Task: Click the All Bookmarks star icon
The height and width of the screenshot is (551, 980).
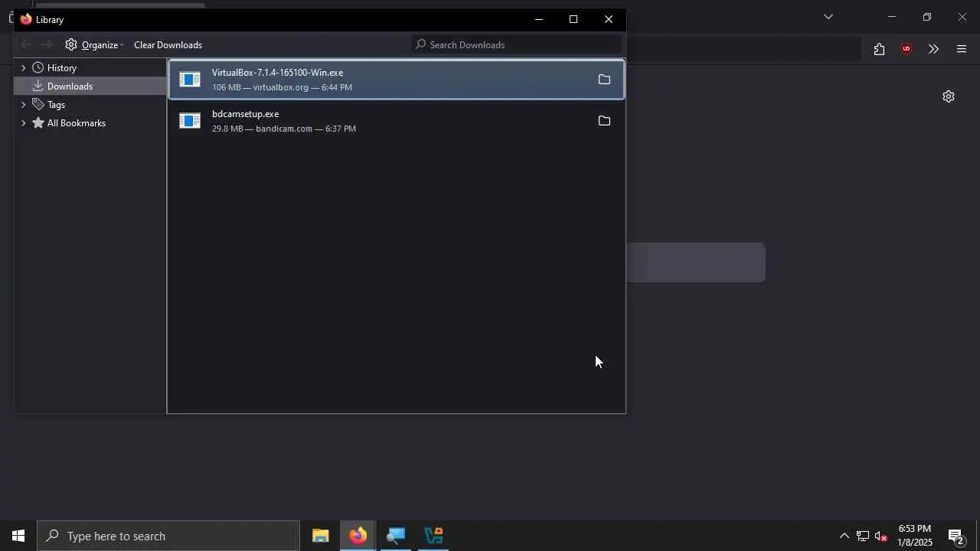Action: 38,123
